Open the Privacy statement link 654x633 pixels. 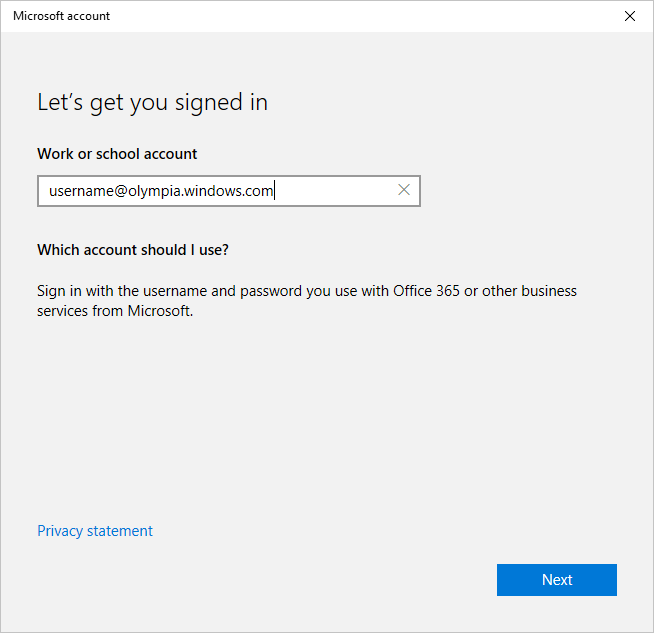(x=95, y=531)
